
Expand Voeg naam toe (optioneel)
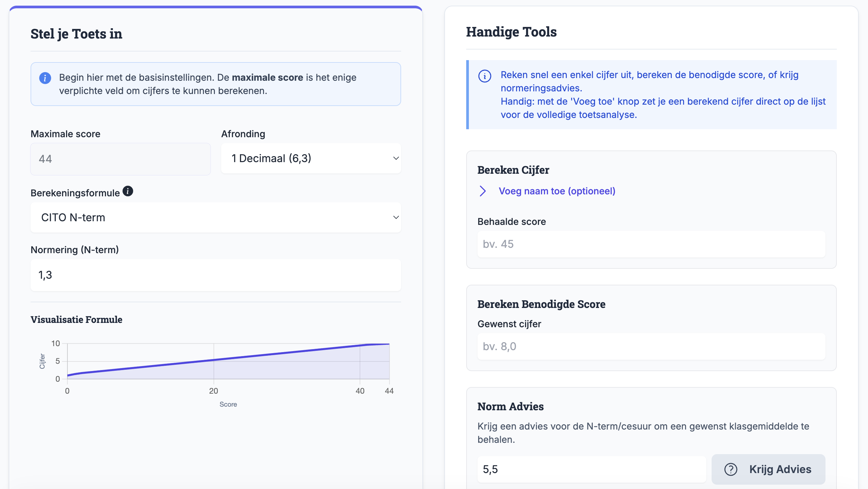click(x=557, y=191)
